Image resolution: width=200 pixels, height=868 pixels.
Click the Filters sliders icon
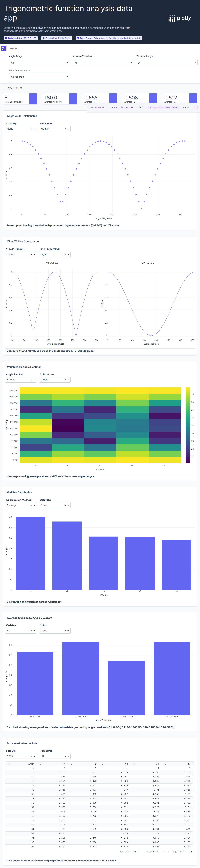pyautogui.click(x=4, y=48)
